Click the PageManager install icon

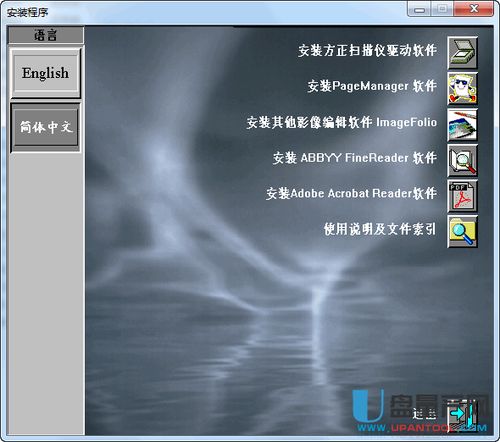point(462,89)
